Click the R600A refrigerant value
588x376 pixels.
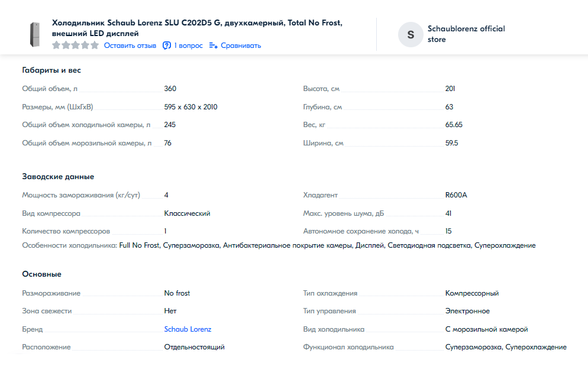coord(456,195)
